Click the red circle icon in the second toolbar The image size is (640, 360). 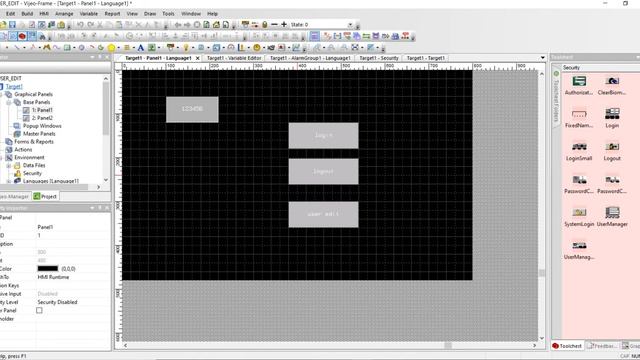click(x=22, y=36)
